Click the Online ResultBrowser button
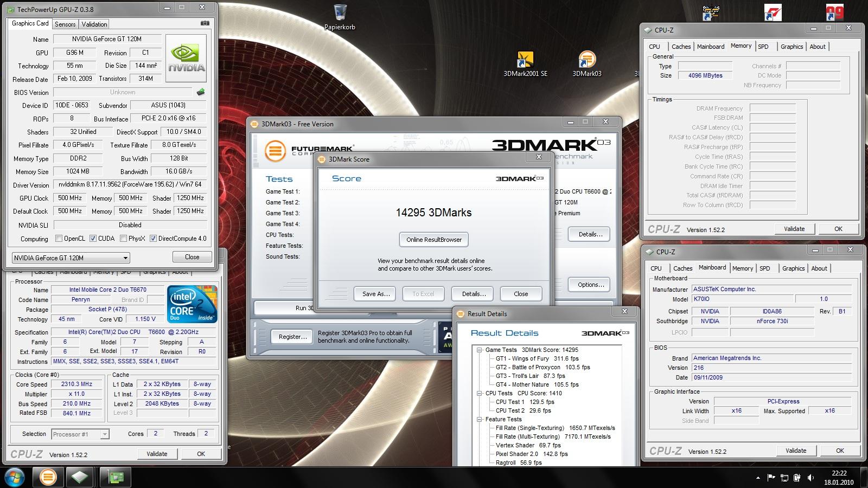 pyautogui.click(x=434, y=240)
